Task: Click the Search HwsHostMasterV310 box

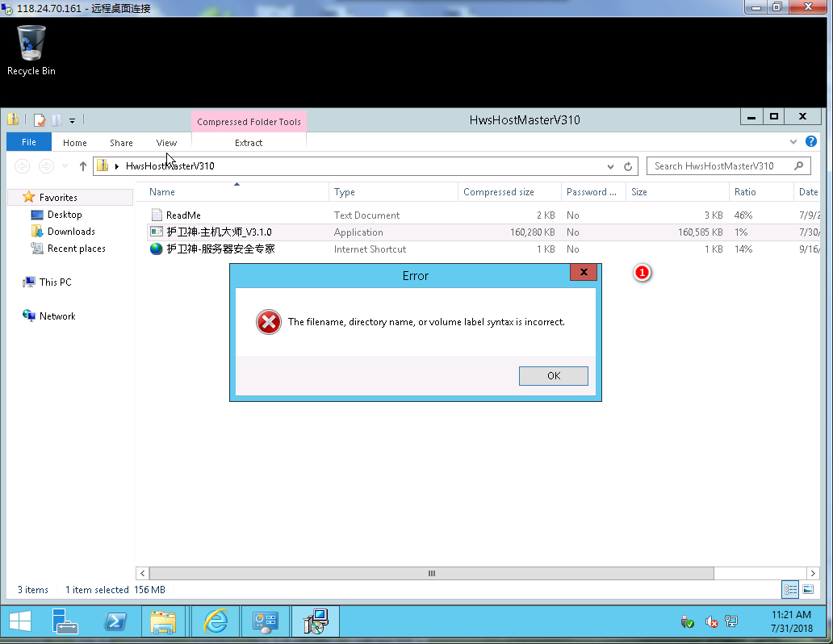Action: 720,166
